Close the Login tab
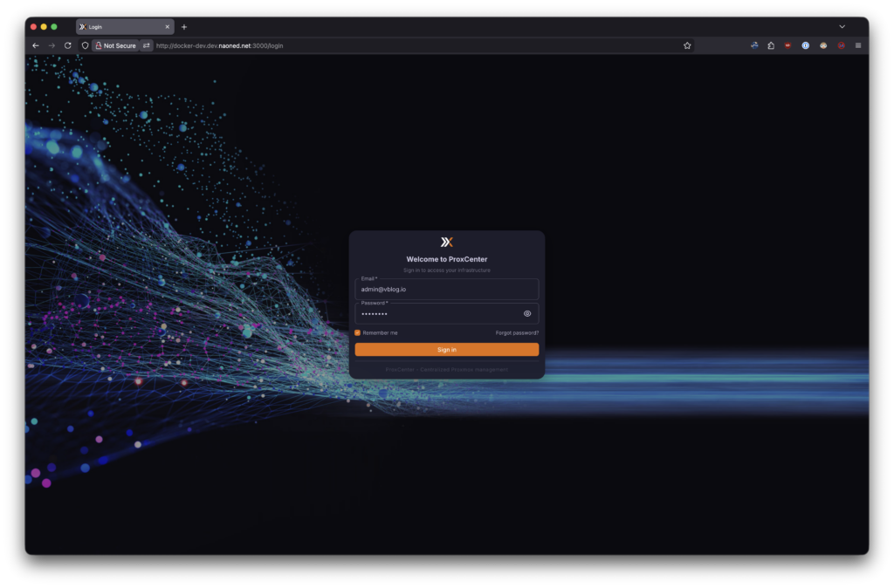894x588 pixels. (x=167, y=27)
